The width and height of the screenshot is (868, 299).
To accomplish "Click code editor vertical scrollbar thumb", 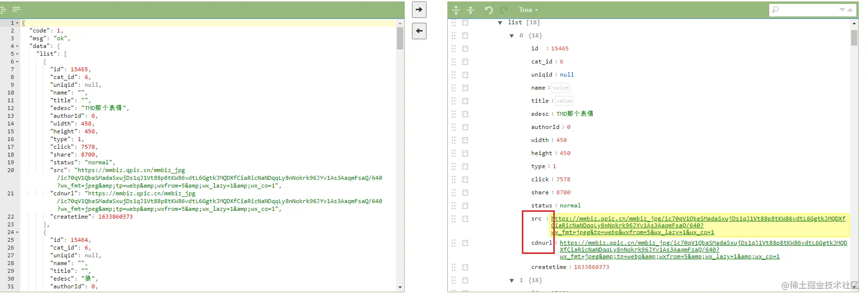I will point(400,38).
